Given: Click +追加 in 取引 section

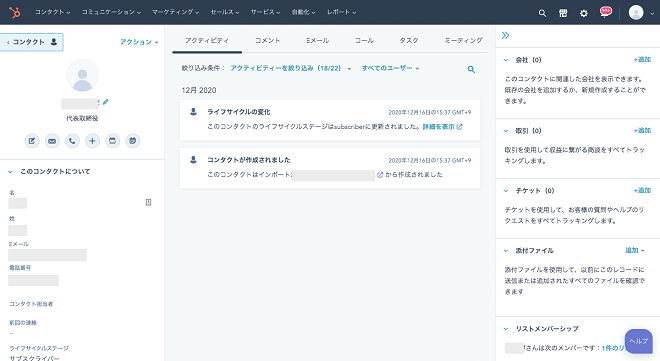Looking at the screenshot, I should coord(642,130).
